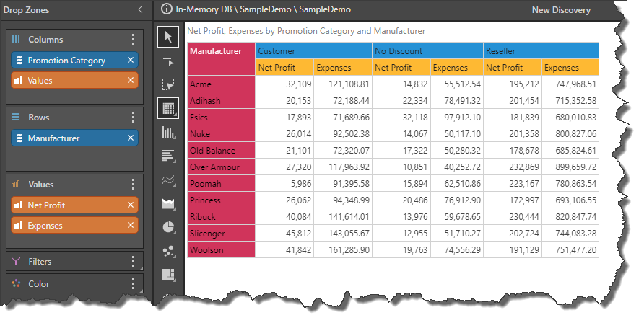Click the info icon beside In-Memory DB
This screenshot has height=323, width=644.
(167, 10)
